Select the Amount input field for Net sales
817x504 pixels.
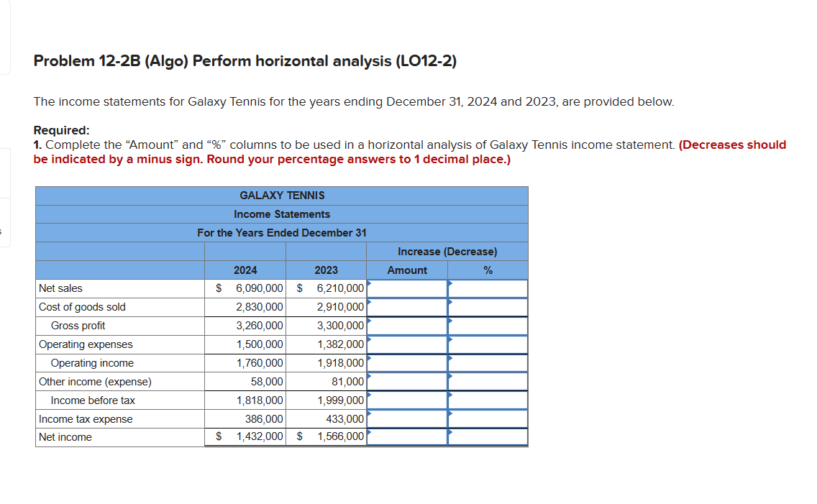click(407, 288)
